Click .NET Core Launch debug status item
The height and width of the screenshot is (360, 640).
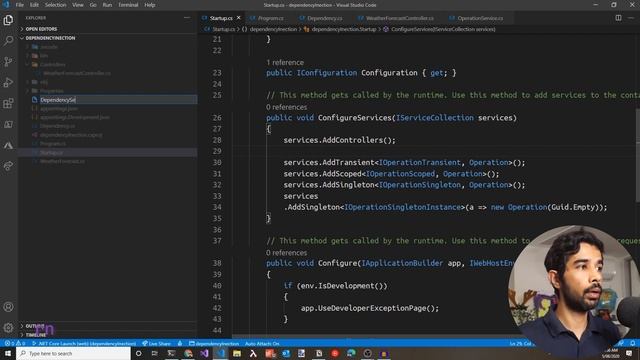84,343
